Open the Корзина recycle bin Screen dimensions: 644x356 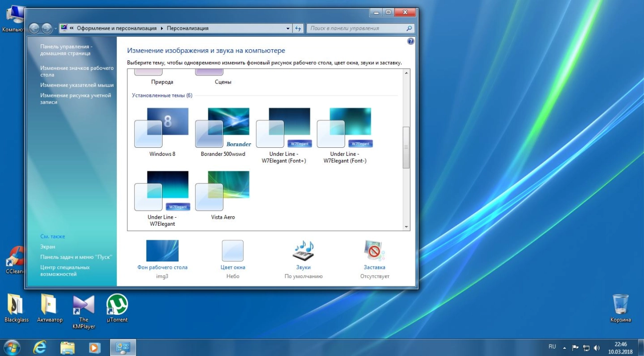pos(620,308)
